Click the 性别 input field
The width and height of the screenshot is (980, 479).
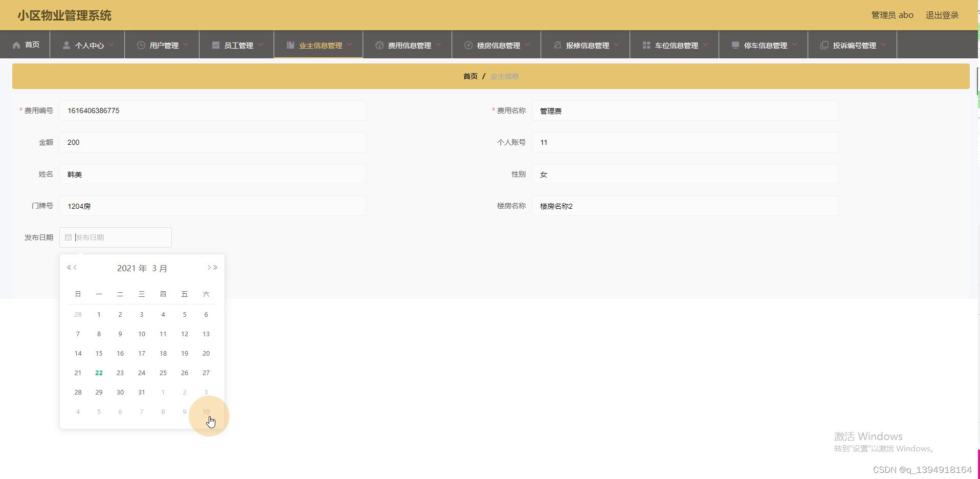pyautogui.click(x=685, y=174)
